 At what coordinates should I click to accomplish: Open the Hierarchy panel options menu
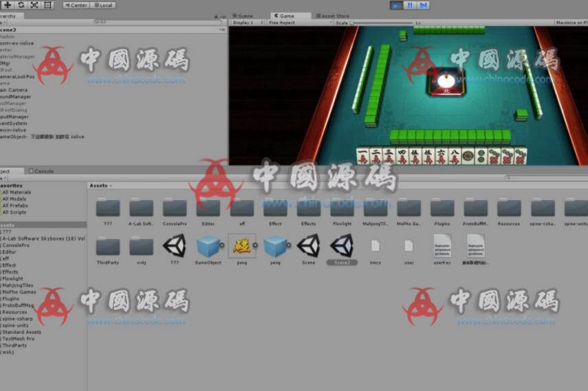223,16
